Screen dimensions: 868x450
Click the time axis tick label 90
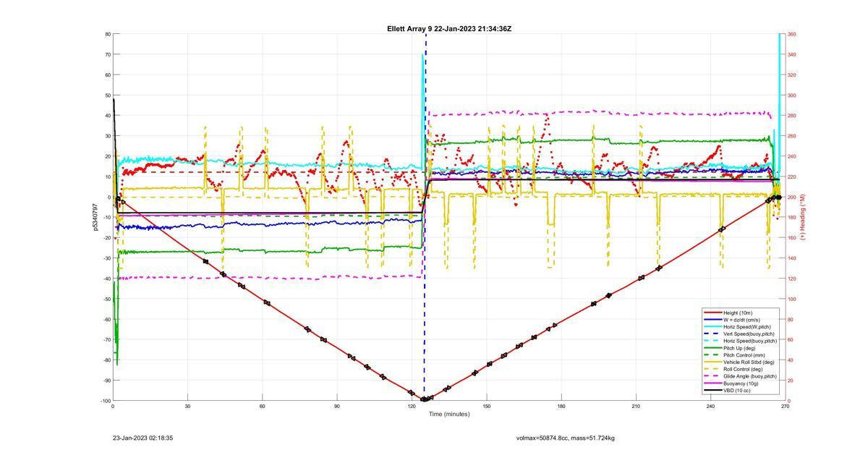coord(337,407)
